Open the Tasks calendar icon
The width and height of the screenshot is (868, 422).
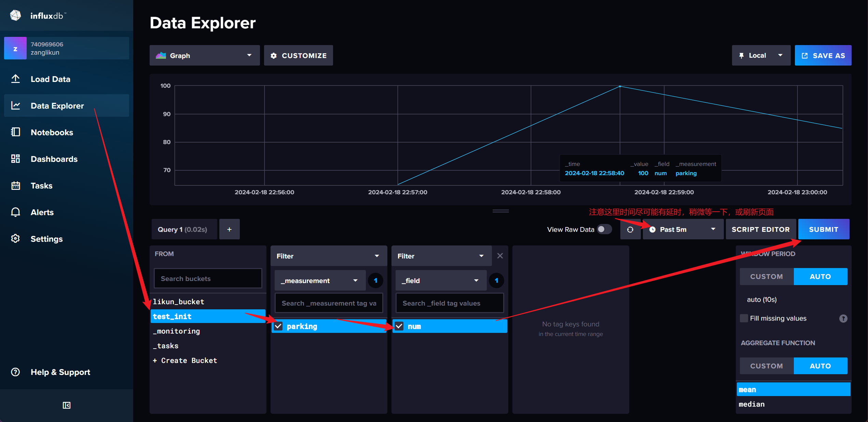15,185
